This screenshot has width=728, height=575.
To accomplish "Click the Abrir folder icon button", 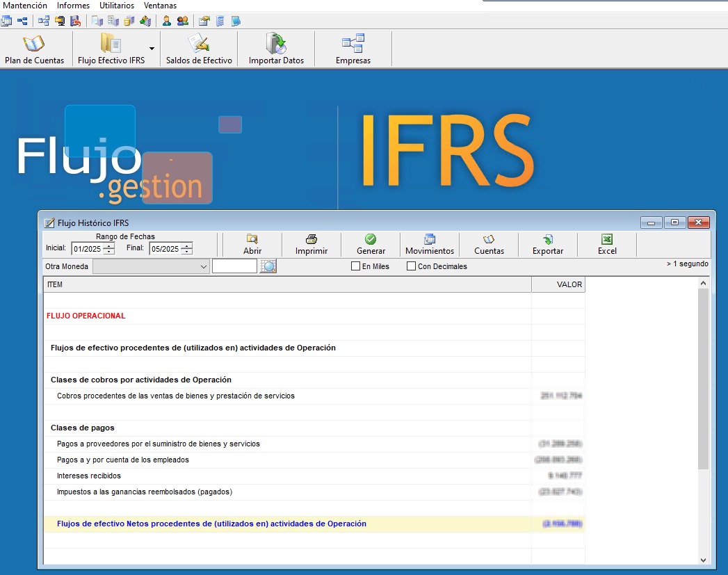I will [252, 245].
